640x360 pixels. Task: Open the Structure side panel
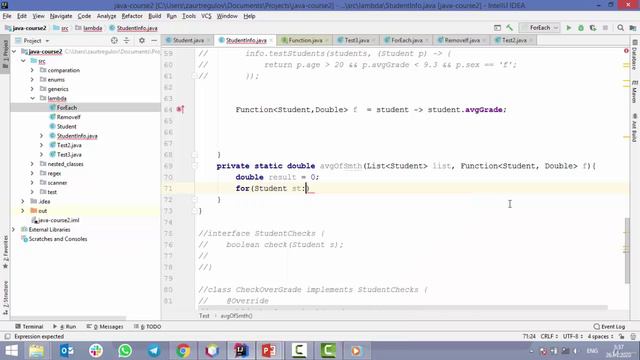click(x=5, y=298)
